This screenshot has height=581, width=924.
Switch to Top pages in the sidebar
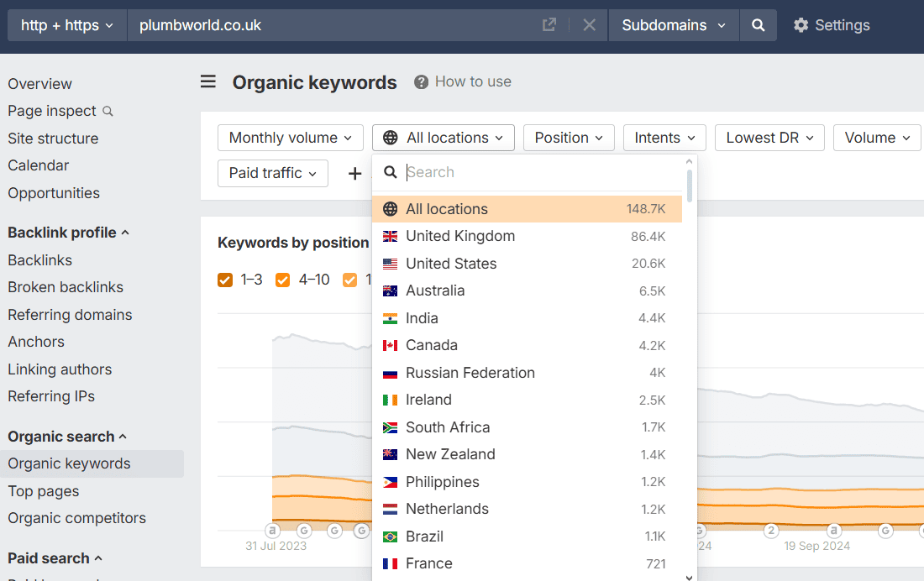click(43, 490)
